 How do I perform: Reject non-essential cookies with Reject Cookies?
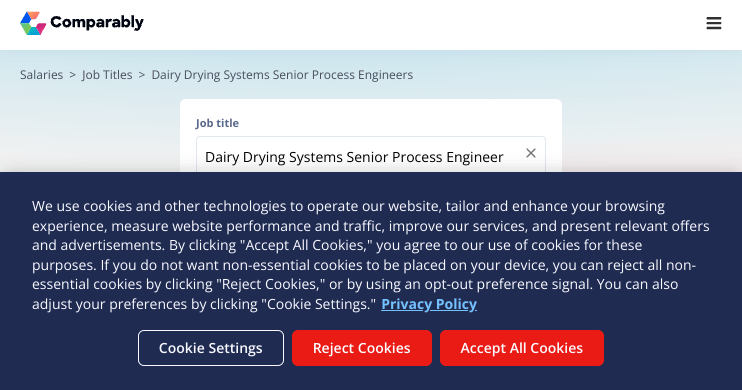[362, 348]
